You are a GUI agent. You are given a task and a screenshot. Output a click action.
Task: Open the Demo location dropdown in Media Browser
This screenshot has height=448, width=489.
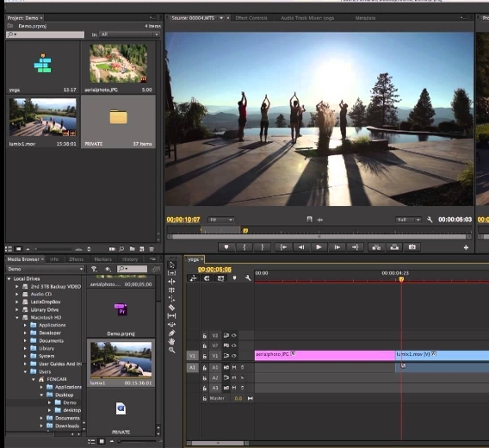pos(46,269)
